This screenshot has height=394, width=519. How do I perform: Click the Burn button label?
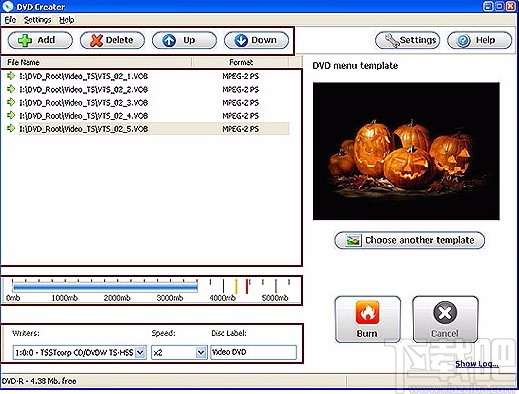pos(367,333)
